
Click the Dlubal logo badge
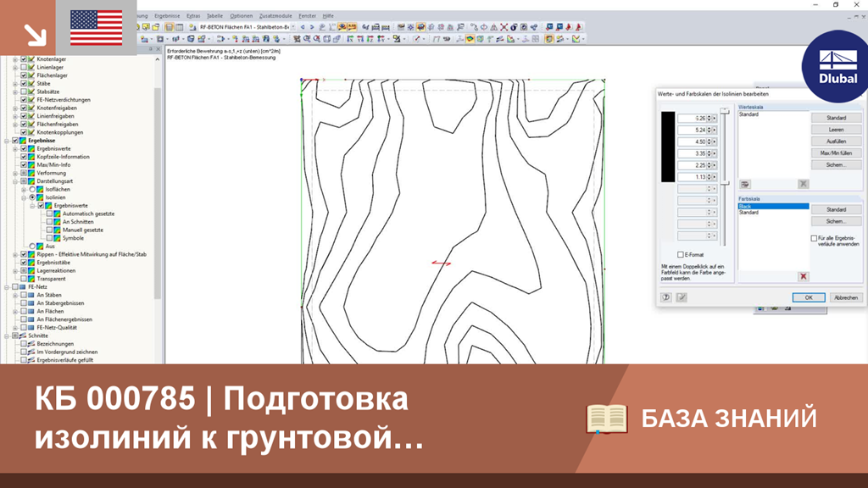[x=837, y=66]
